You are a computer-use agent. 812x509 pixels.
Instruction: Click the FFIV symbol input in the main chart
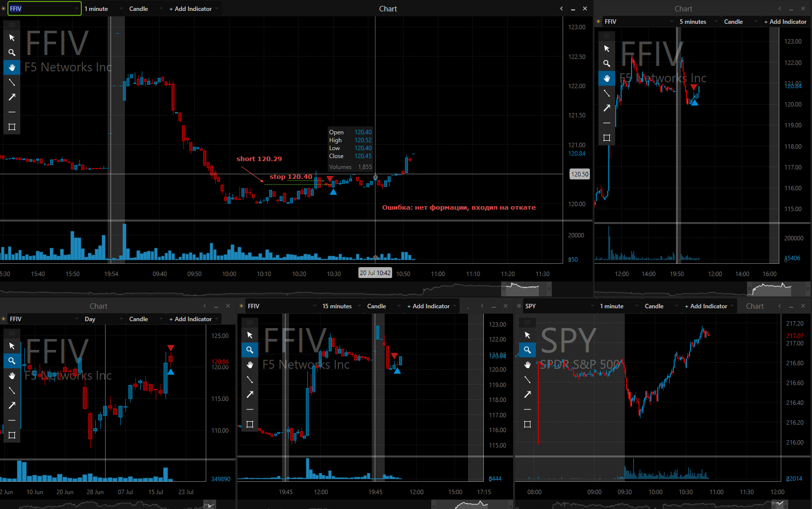44,9
